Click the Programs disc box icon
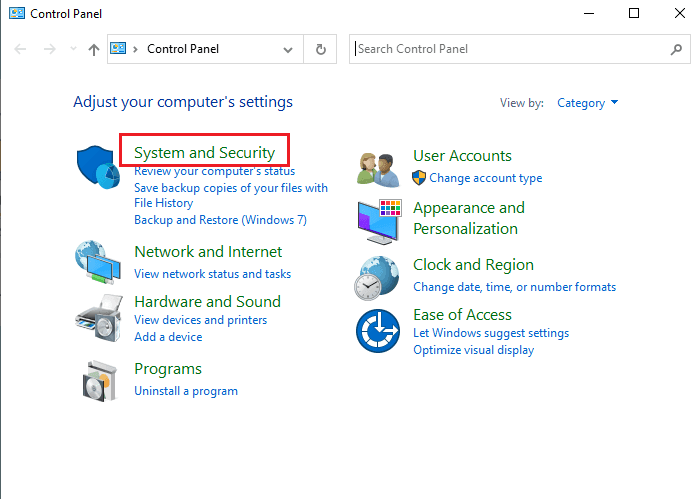Image resolution: width=700 pixels, height=499 pixels. (99, 381)
